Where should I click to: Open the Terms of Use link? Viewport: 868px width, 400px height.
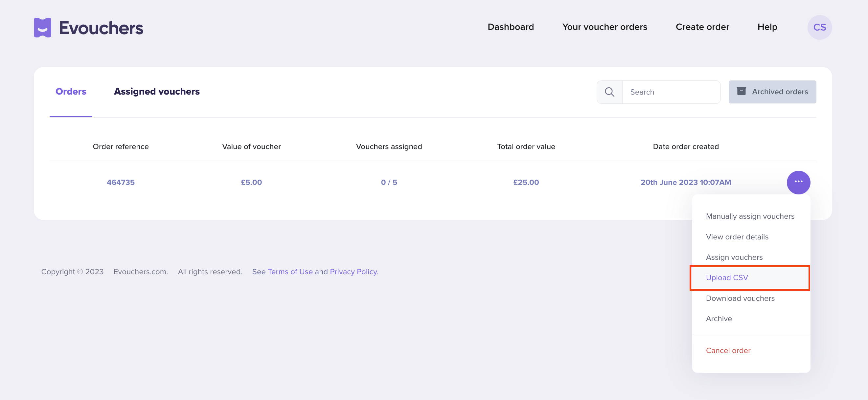point(290,272)
